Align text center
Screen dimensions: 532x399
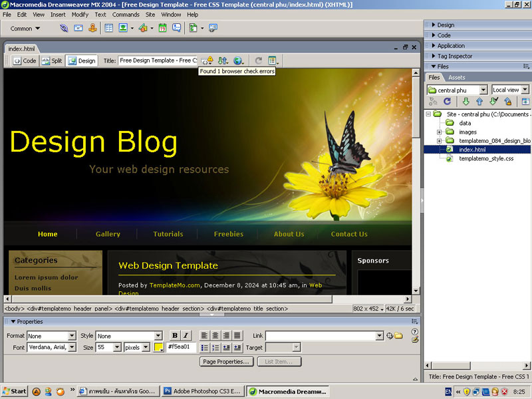215,336
